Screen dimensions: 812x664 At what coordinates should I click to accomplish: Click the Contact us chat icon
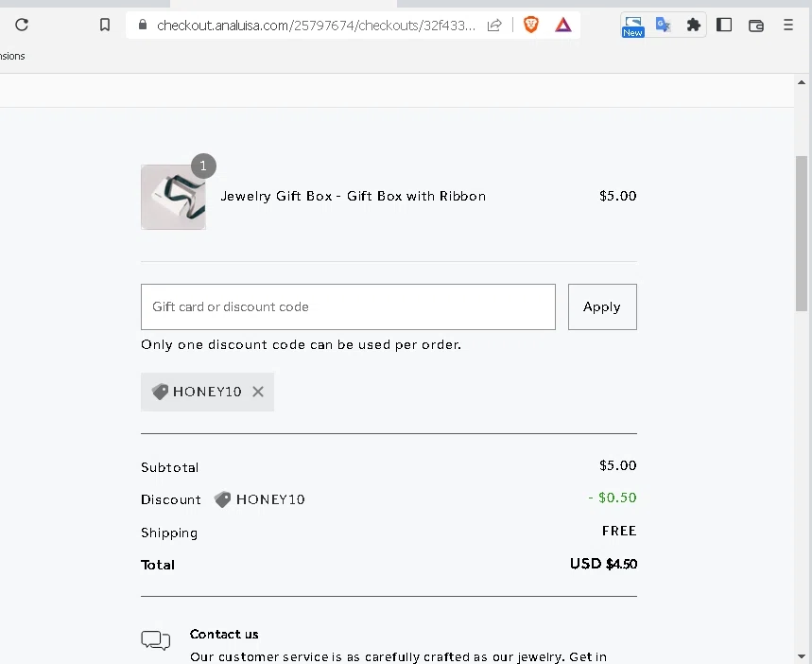156,640
